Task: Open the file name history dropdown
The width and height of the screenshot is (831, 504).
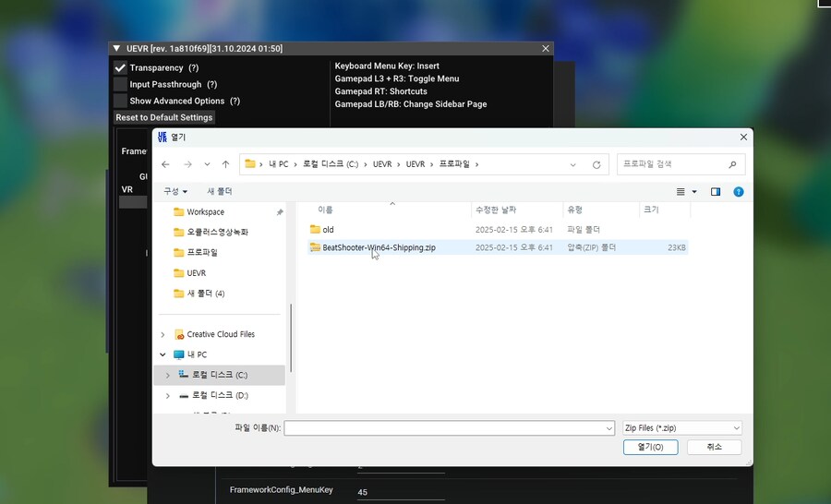Action: 609,428
